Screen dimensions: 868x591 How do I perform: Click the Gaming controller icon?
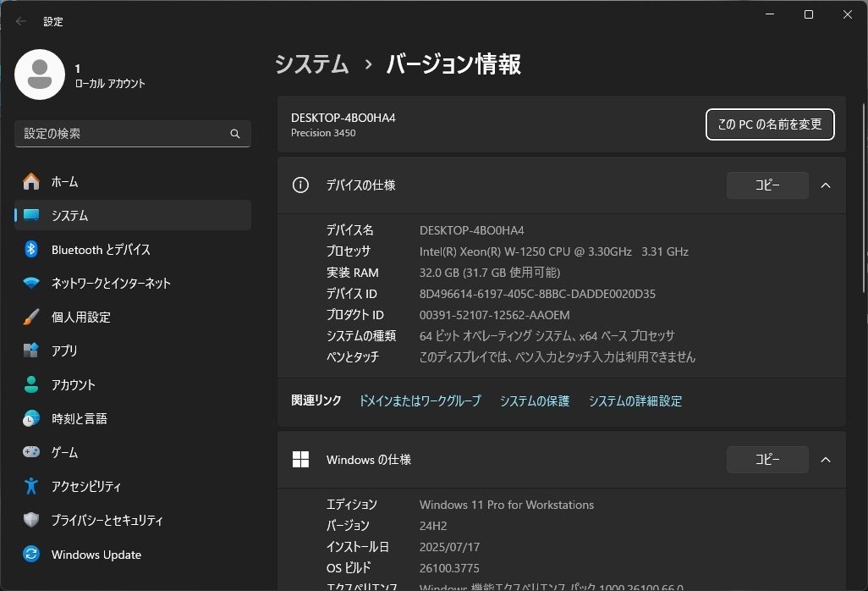(x=31, y=452)
